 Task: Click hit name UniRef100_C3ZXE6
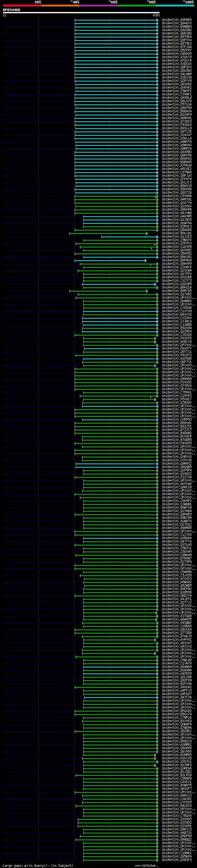176,335
